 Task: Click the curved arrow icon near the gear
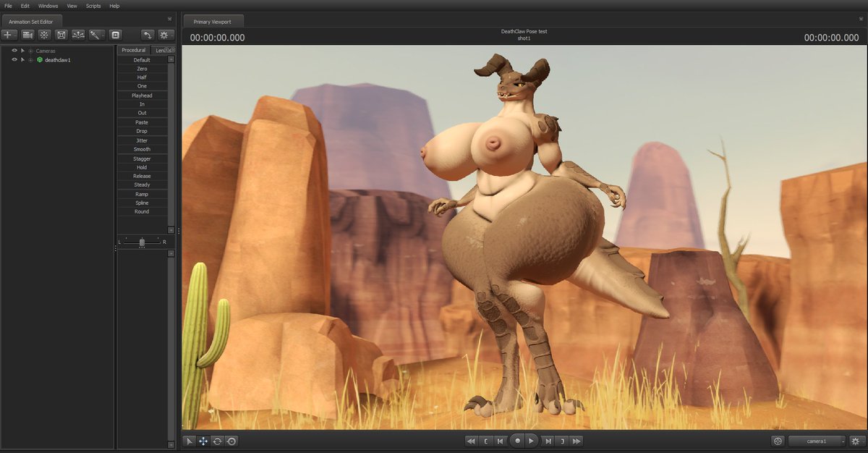[147, 35]
